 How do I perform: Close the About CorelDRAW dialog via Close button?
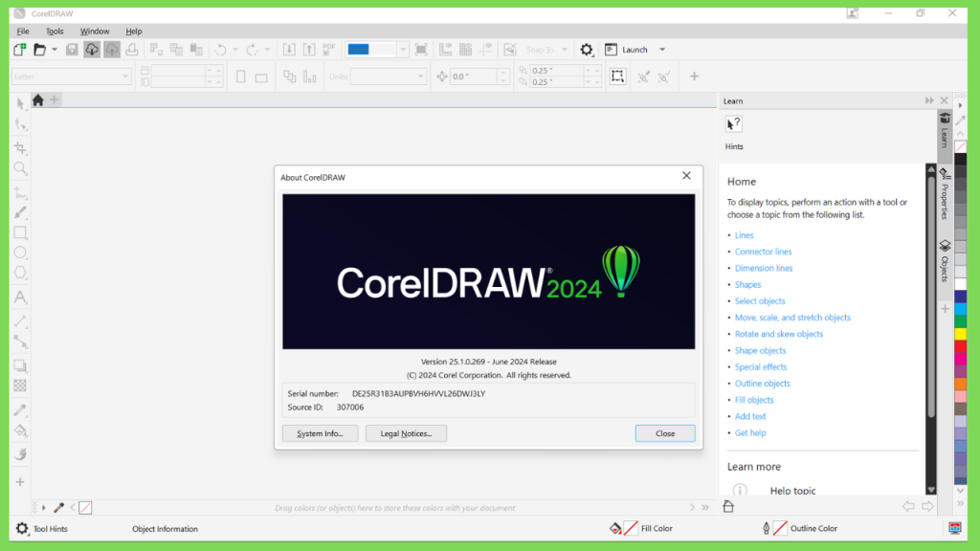coord(665,433)
